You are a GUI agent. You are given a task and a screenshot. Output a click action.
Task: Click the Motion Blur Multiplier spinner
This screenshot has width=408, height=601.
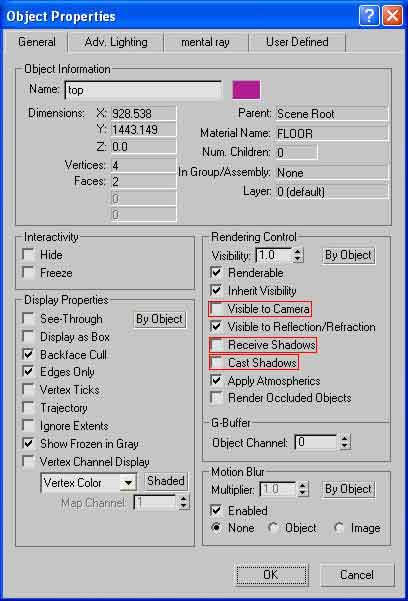coord(303,489)
